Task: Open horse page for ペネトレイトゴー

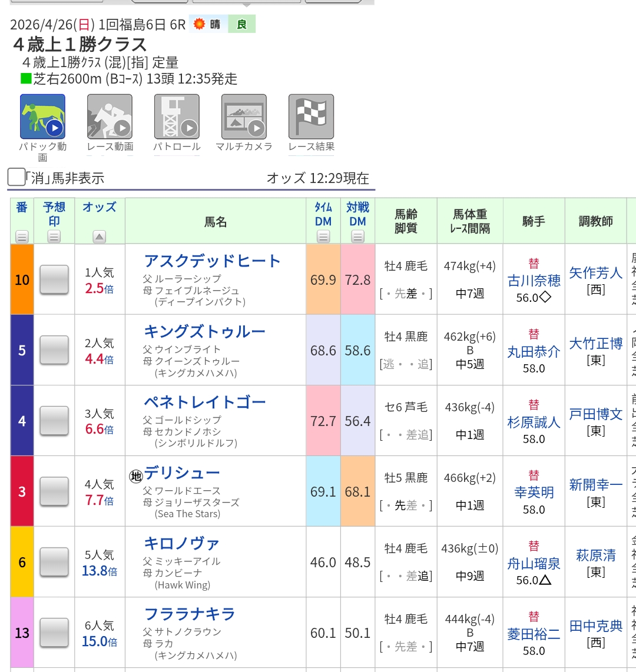Action: coord(205,402)
